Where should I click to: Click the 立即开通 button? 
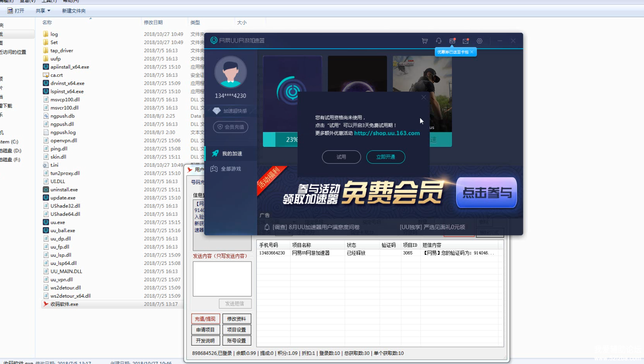tap(386, 157)
